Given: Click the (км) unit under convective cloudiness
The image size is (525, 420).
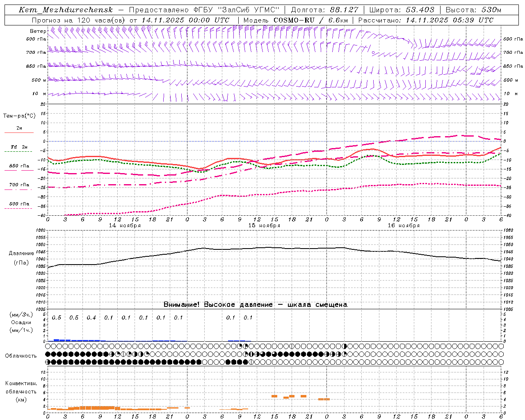Looking at the screenshot, I should (21, 399).
